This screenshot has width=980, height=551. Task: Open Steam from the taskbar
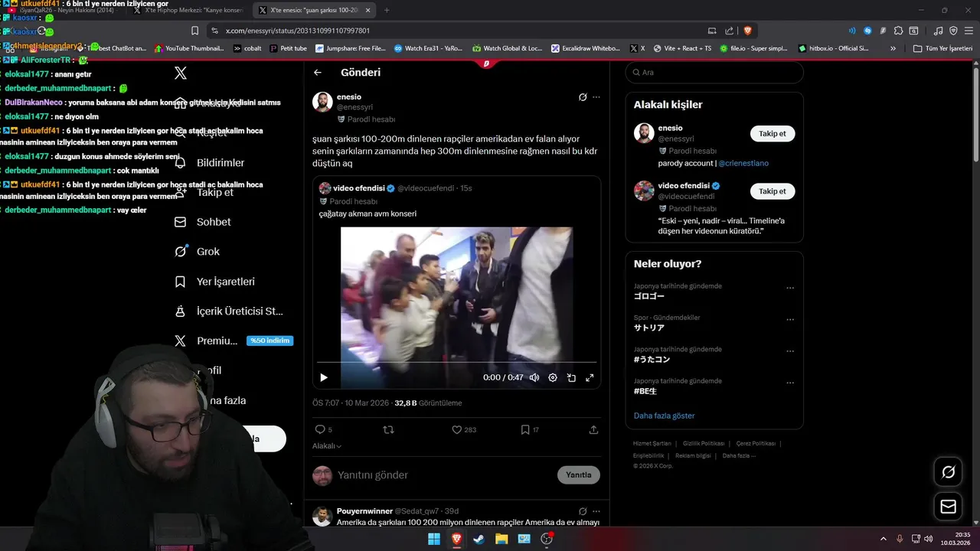click(x=479, y=539)
